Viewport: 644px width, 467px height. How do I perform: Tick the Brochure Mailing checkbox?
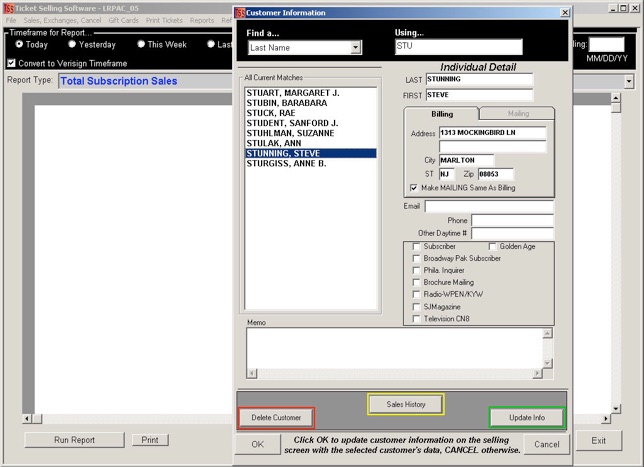(417, 282)
